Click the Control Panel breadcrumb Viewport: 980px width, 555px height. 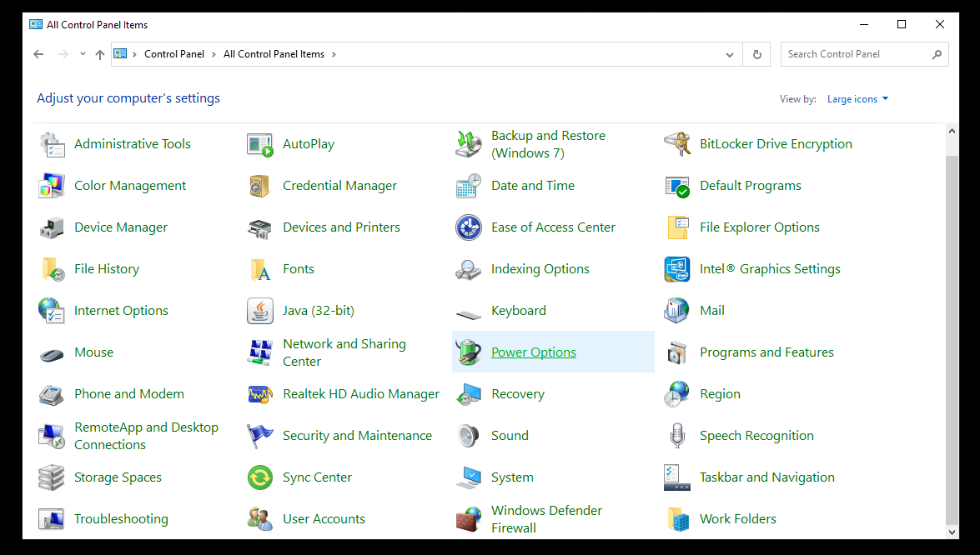174,54
